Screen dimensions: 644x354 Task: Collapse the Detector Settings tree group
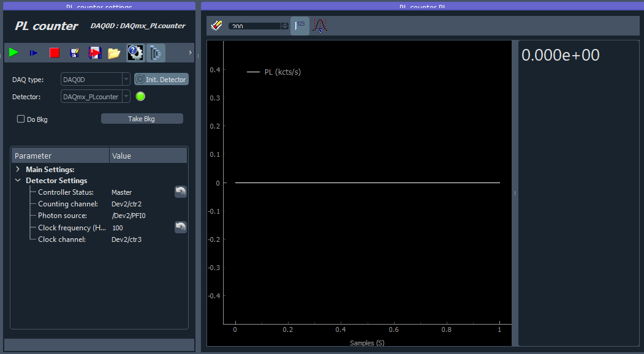tap(18, 181)
